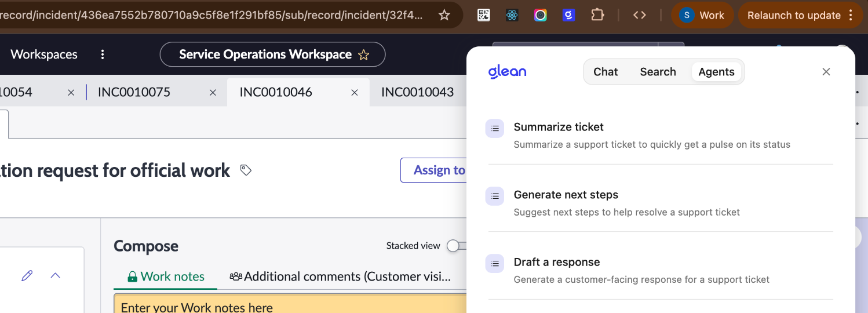Switch to the INC0010046 tab
868x313 pixels.
276,92
